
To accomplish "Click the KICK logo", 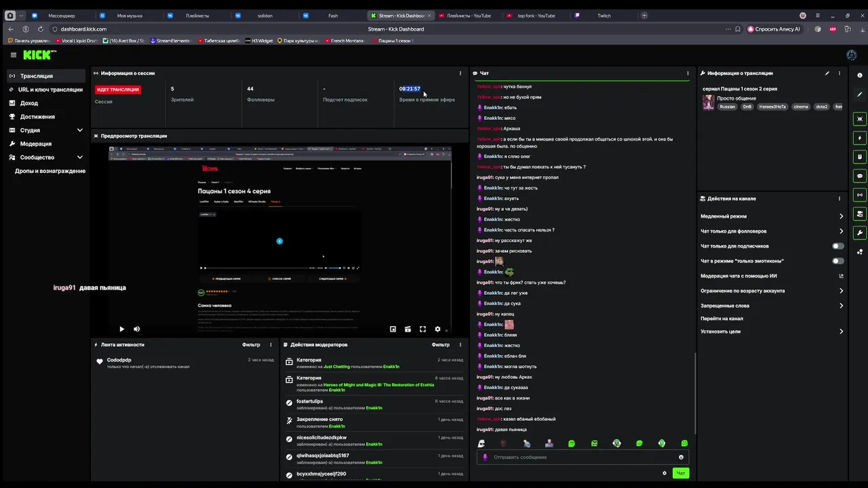I will 38,55.
